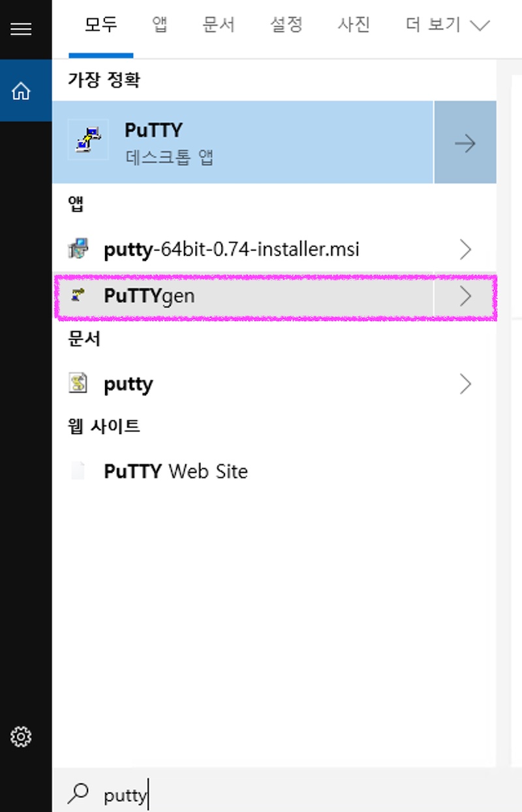Screen dimensions: 522x812
Task: Click the PuTTY Web Site page icon
Action: click(78, 471)
